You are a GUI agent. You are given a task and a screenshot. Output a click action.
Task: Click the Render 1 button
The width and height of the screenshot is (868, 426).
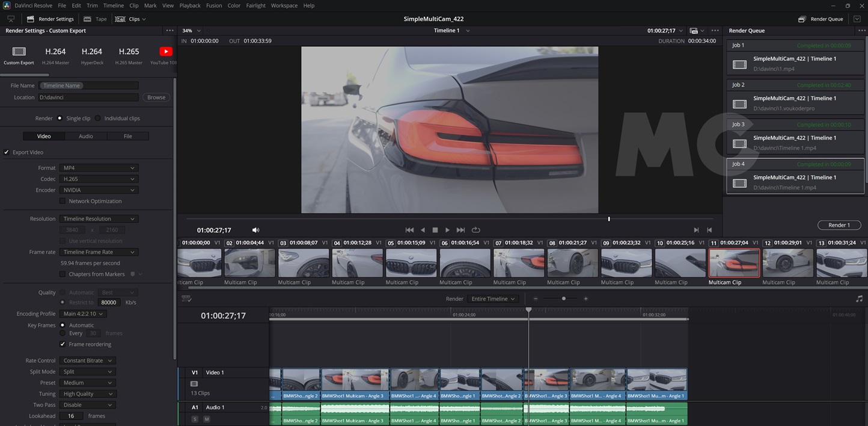pyautogui.click(x=839, y=225)
